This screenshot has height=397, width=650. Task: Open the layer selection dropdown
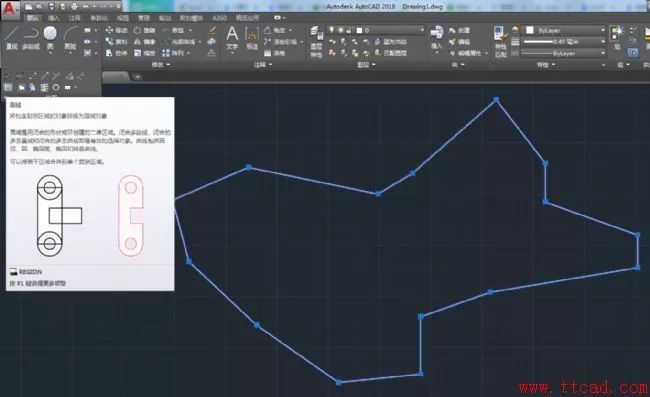coord(422,30)
